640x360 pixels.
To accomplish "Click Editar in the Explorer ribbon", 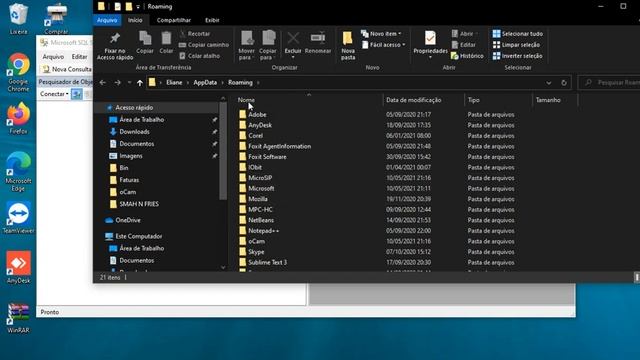I will [463, 45].
